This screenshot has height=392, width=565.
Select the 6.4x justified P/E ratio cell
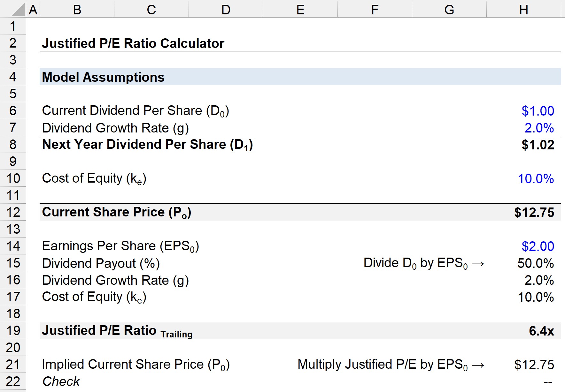tap(523, 331)
